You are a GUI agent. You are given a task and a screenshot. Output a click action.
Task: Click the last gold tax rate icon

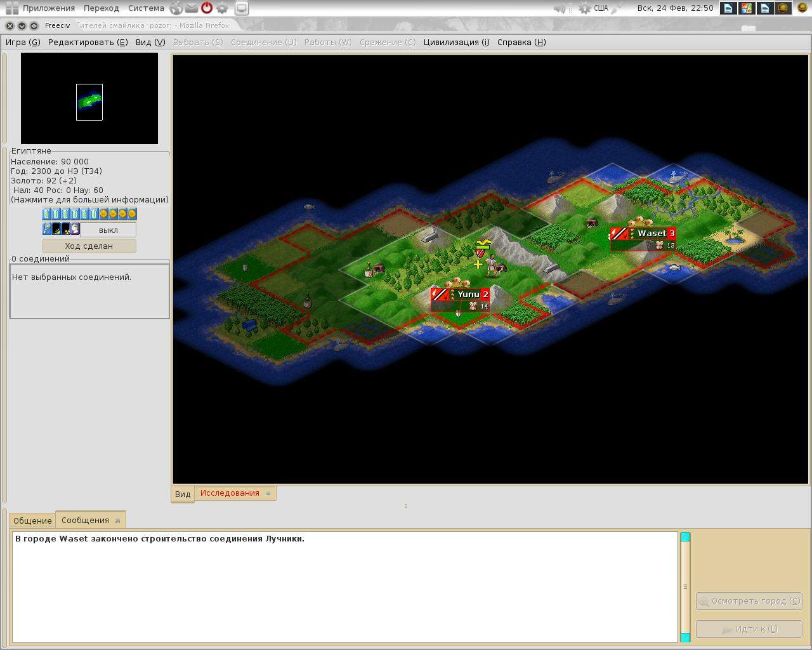coord(132,214)
